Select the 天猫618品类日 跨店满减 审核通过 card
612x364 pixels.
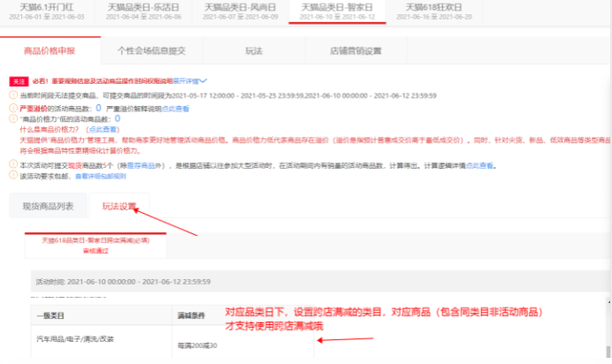coord(86,244)
